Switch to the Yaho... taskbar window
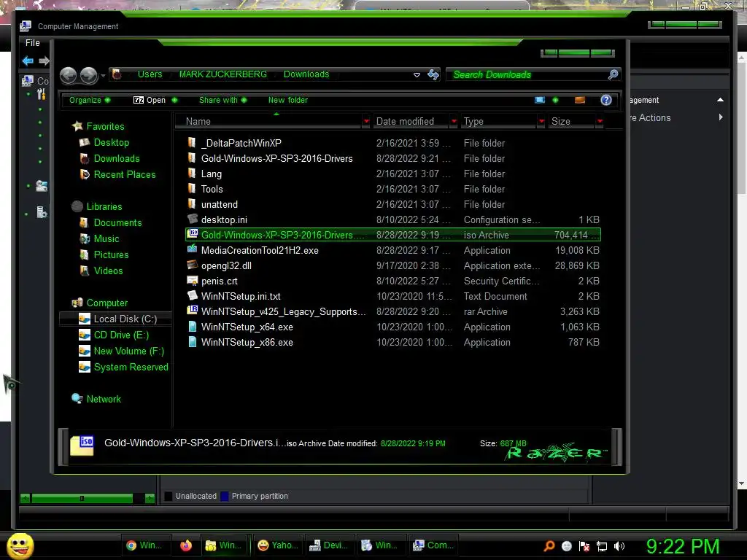747x560 pixels. click(x=278, y=545)
